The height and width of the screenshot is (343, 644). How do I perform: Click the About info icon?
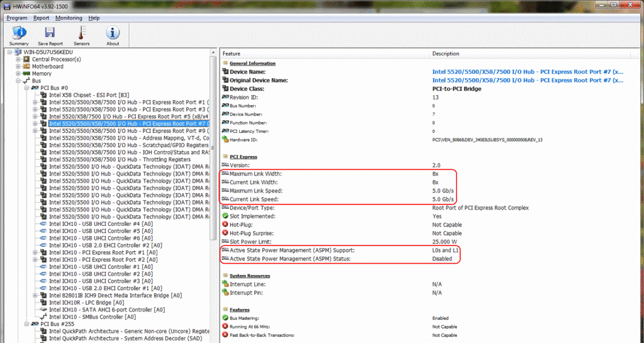pos(113,33)
